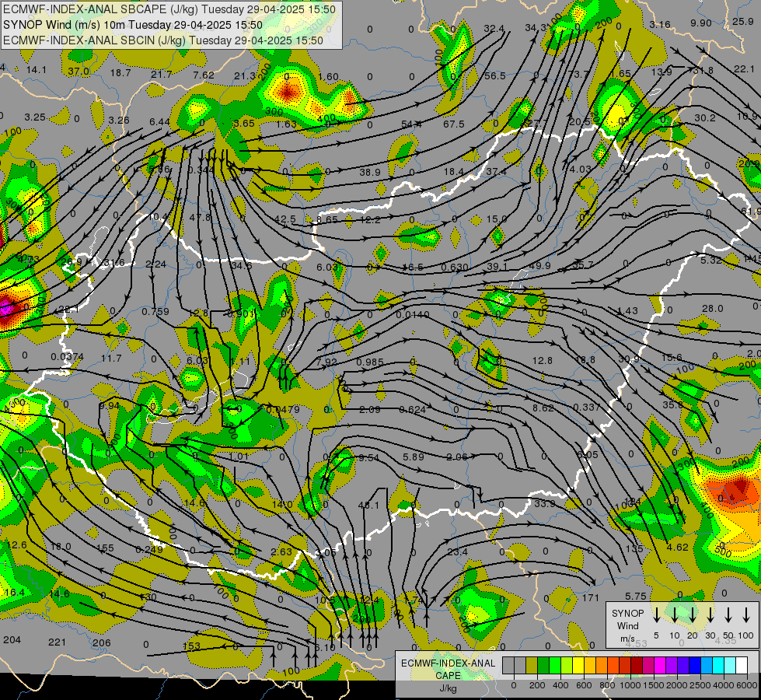Click the 8.62 value on the map
761x700 pixels.
[543, 408]
